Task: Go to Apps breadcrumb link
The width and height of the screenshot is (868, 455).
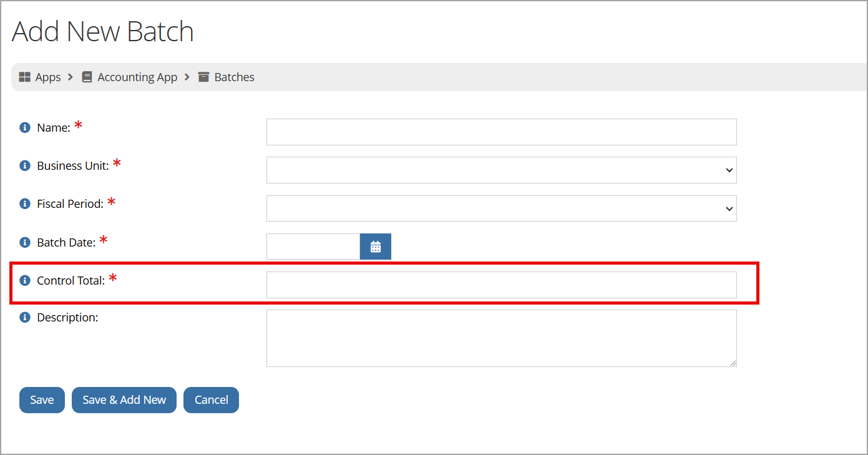Action: click(48, 77)
